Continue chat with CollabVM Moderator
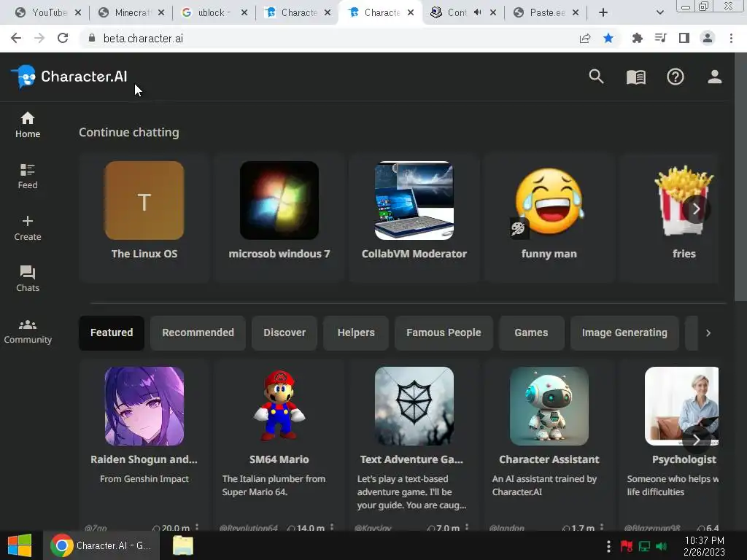The width and height of the screenshot is (747, 560). coord(414,218)
